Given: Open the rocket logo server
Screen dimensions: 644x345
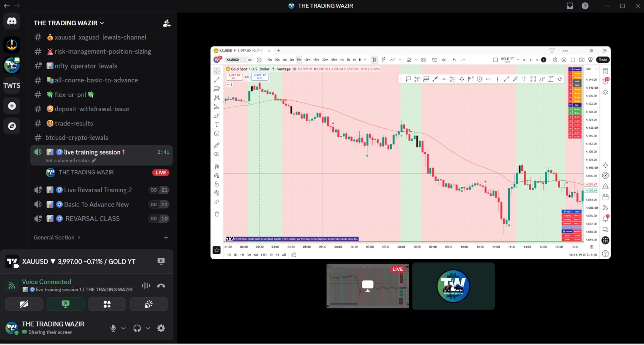Looking at the screenshot, I should [x=12, y=44].
